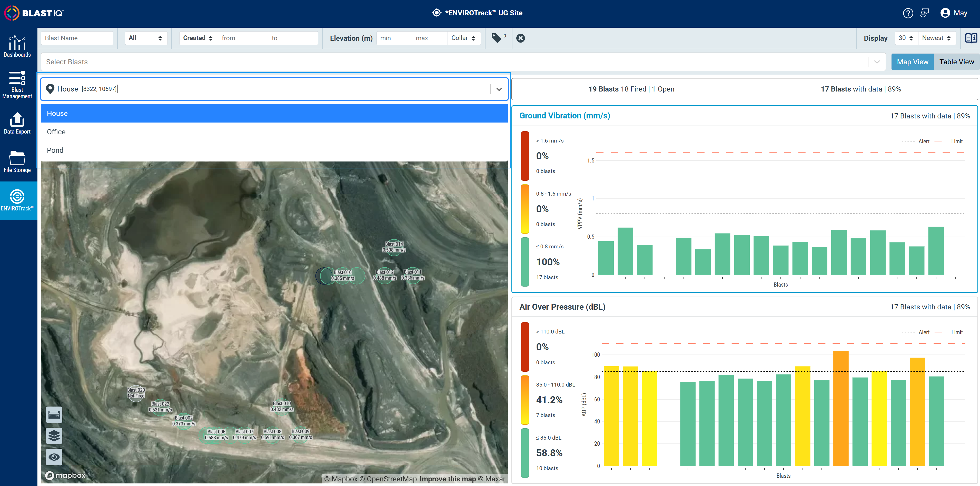Image resolution: width=980 pixels, height=486 pixels.
Task: Click the '19 Blasts 18 Fired | 1 Open' summary
Action: pos(631,89)
